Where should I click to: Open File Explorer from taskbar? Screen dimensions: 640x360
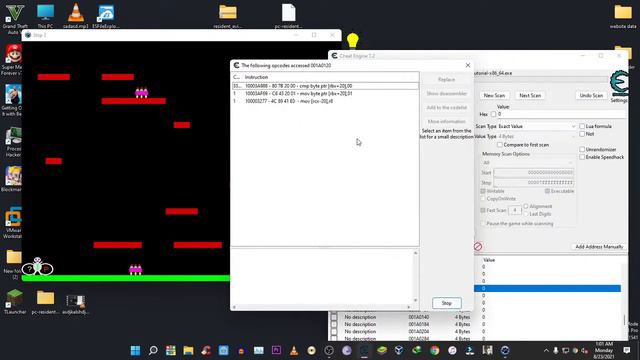click(x=188, y=350)
